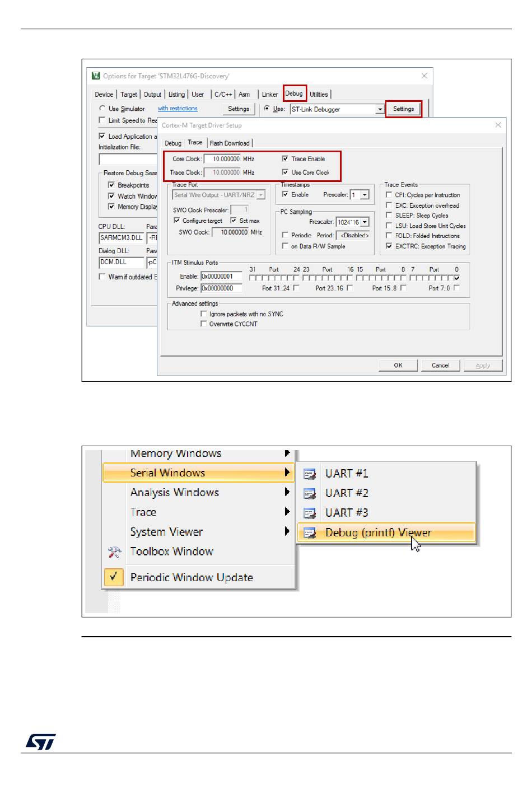The image size is (532, 795).
Task: Enable LSU: Load Store Unit Cycles
Action: (x=389, y=226)
